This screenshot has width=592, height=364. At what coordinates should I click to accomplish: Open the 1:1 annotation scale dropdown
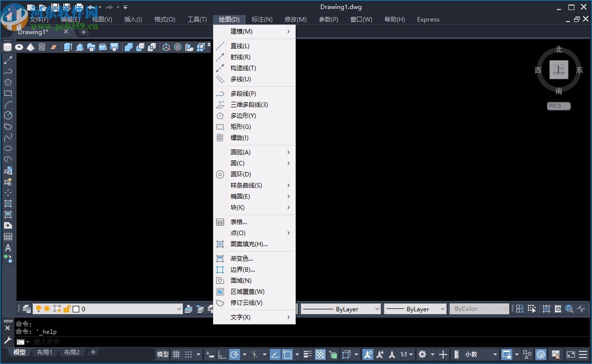[407, 354]
